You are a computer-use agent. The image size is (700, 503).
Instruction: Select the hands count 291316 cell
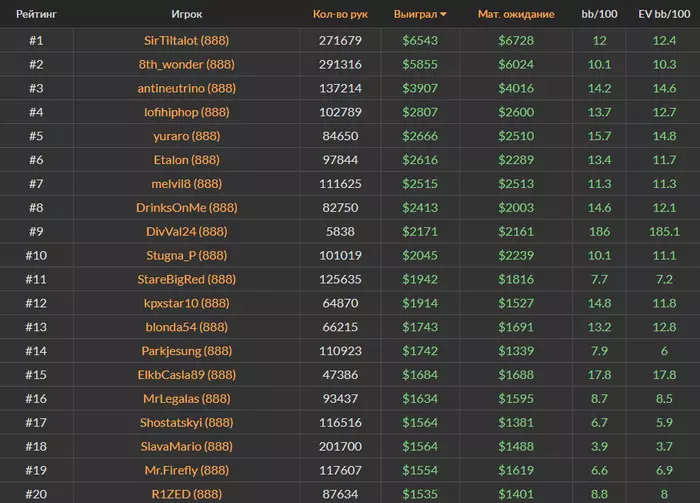coord(340,64)
